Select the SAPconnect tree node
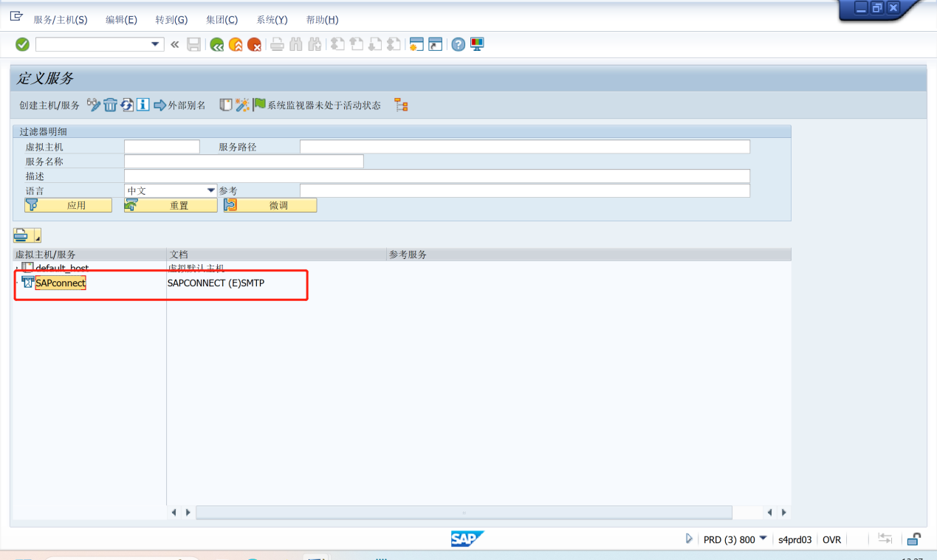 (61, 283)
